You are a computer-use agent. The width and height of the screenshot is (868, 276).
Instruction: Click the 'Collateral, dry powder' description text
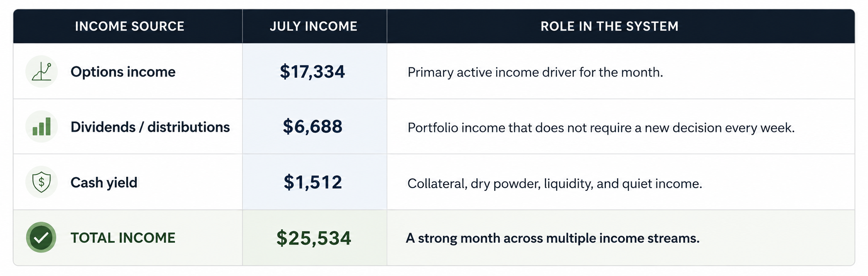[x=555, y=183]
